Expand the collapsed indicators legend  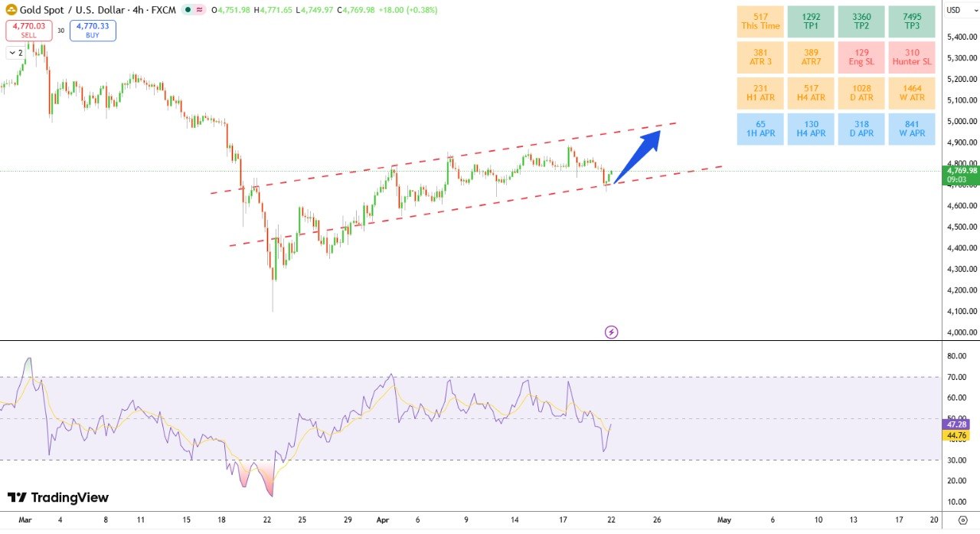pyautogui.click(x=15, y=53)
